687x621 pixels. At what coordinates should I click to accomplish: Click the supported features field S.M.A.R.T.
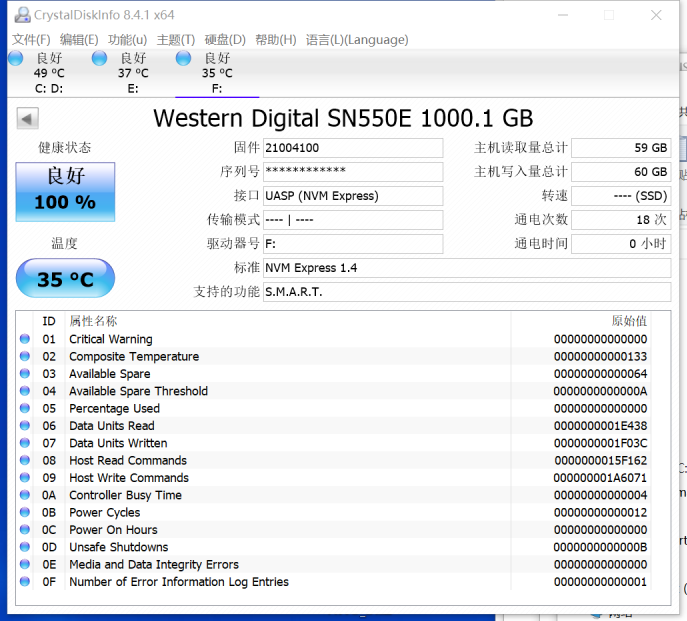[x=467, y=292]
